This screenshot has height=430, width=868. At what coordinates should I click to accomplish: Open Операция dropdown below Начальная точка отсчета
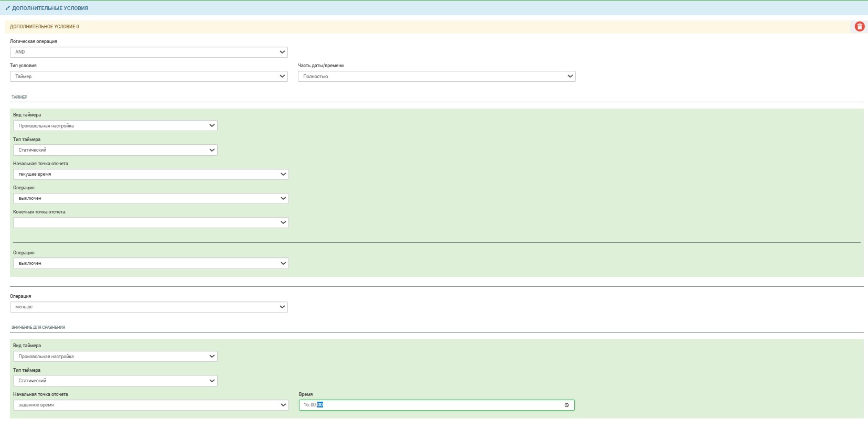pos(151,198)
